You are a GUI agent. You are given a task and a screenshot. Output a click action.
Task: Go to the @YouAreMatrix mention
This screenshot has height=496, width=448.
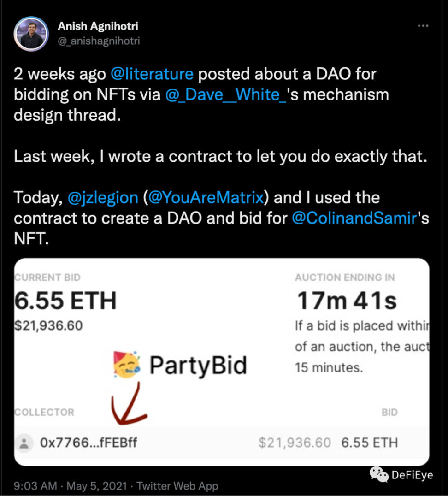[206, 198]
